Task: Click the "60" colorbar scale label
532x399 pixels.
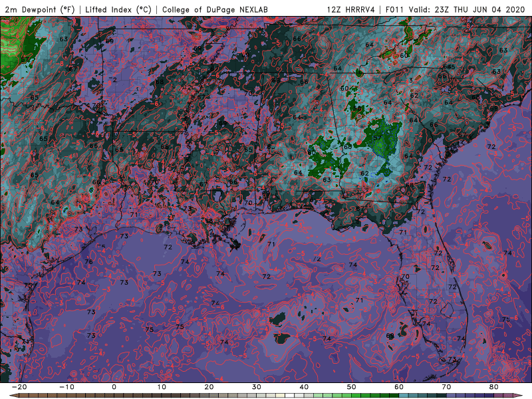Action: coord(399,387)
